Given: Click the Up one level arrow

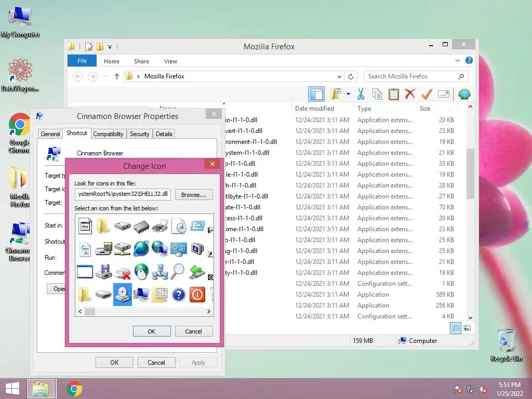Looking at the screenshot, I should (x=117, y=76).
